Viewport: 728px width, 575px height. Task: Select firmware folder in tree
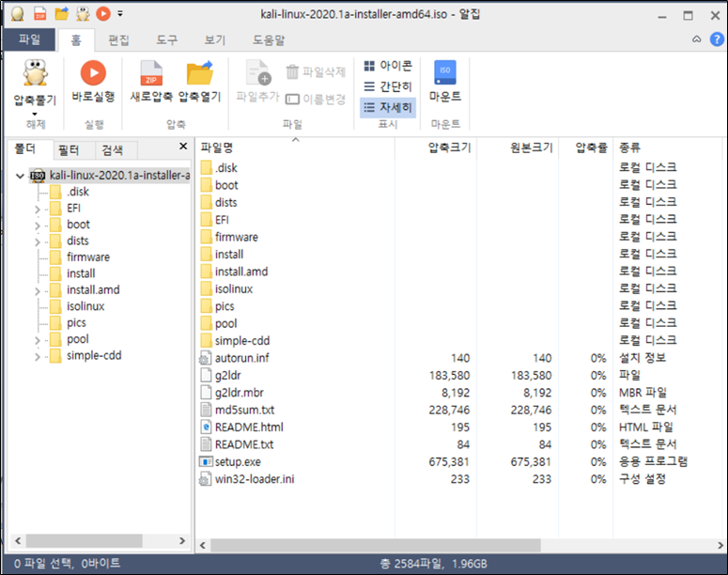click(x=88, y=256)
